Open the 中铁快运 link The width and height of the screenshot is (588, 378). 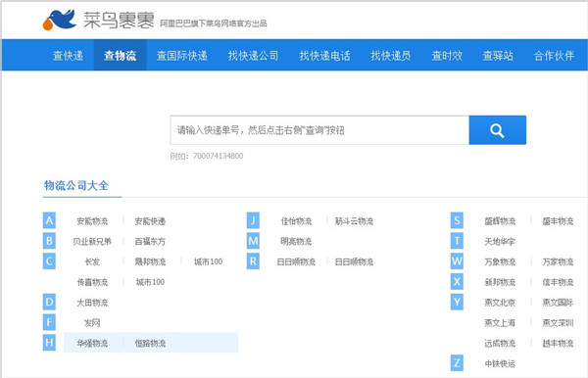[500, 363]
